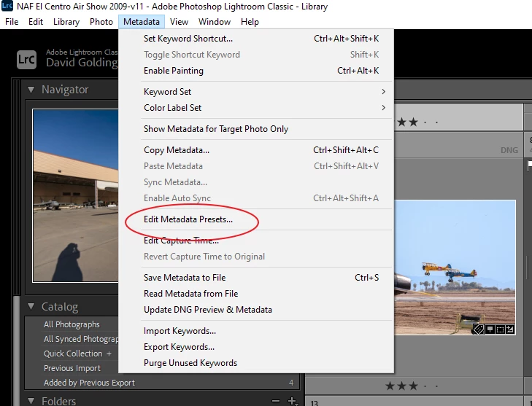Close the open Metadata menu
The image size is (532, 406).
142,22
